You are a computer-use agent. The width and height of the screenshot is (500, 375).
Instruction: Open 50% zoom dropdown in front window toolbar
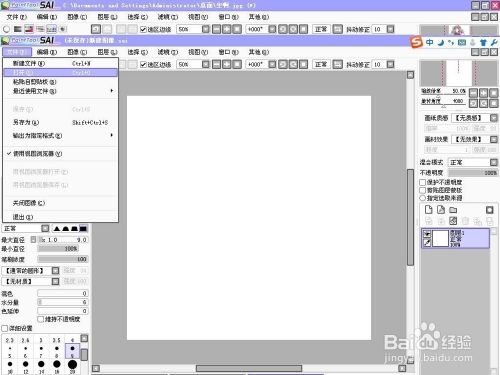point(206,64)
